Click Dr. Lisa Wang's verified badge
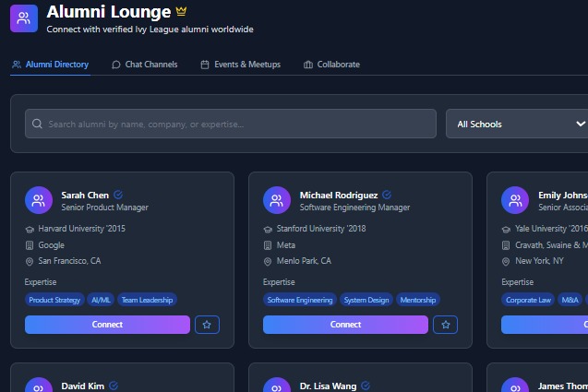 366,386
